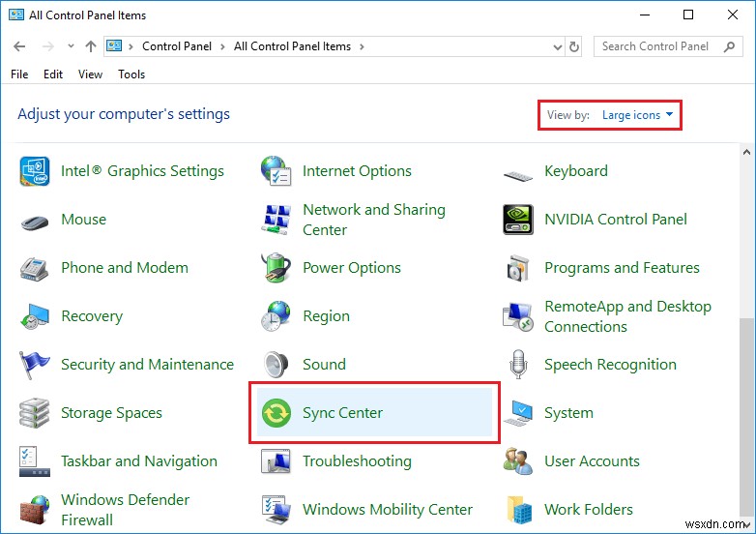This screenshot has width=756, height=534.
Task: Open the Troubleshooting link text
Action: (357, 461)
